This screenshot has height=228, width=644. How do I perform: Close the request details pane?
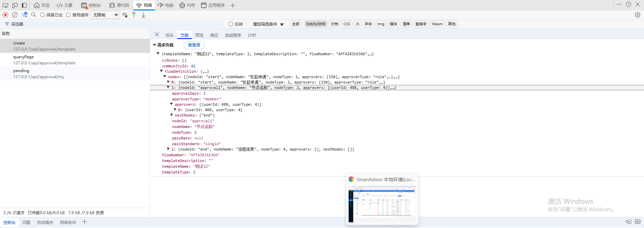tap(157, 34)
